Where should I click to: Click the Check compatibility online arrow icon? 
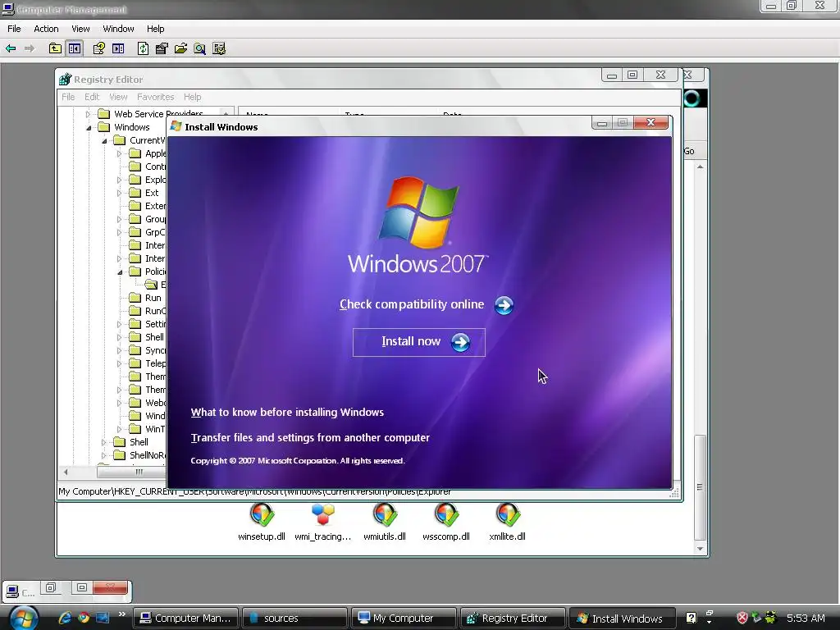click(504, 305)
